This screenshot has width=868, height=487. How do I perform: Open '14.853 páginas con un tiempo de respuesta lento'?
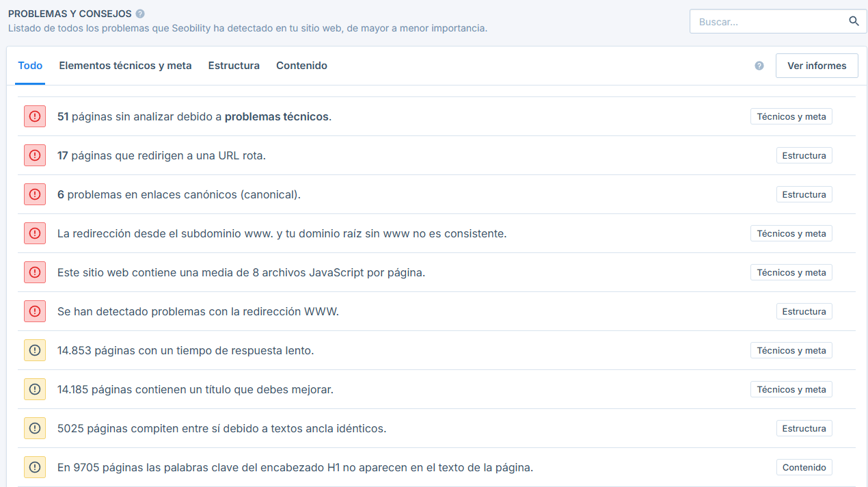tap(186, 350)
